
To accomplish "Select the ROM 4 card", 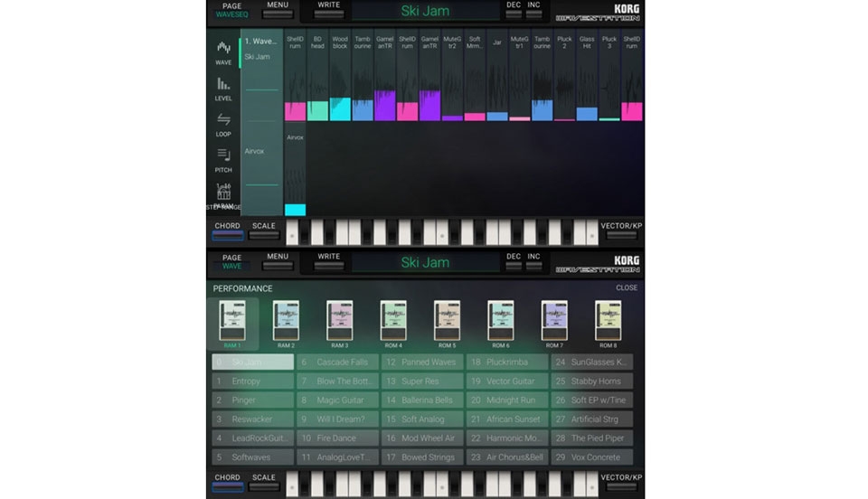I will [393, 325].
